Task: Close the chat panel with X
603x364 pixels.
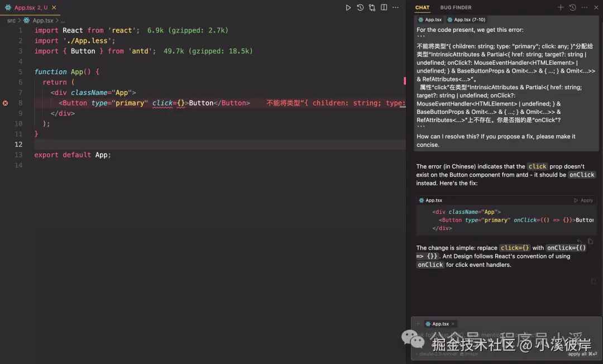Action: (596, 7)
